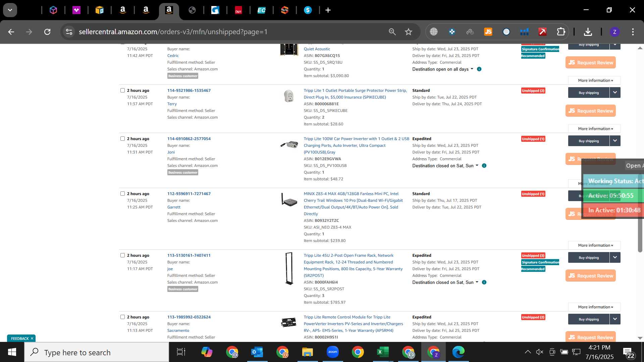Viewport: 644px width, 362px height.
Task: Select checkbox for order 113-5130161-7407411
Action: coord(122,255)
